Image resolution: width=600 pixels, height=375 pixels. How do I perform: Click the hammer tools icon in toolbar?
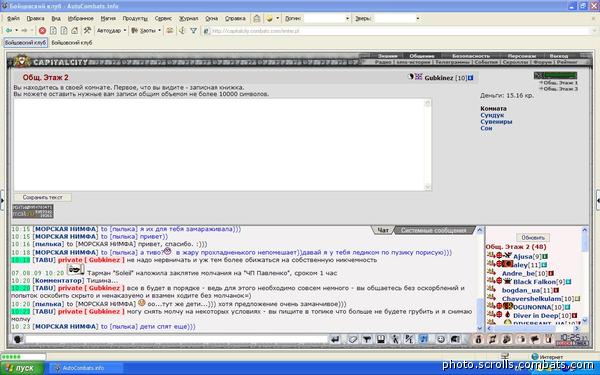point(87,31)
